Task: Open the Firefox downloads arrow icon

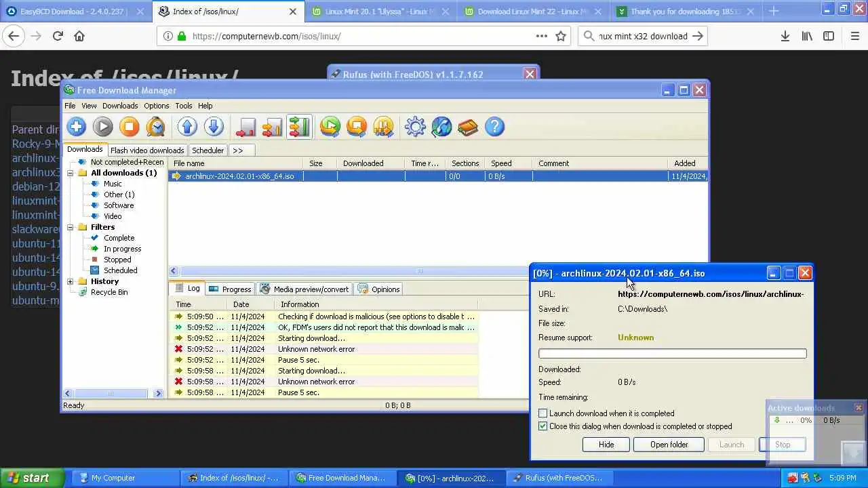Action: tap(785, 36)
